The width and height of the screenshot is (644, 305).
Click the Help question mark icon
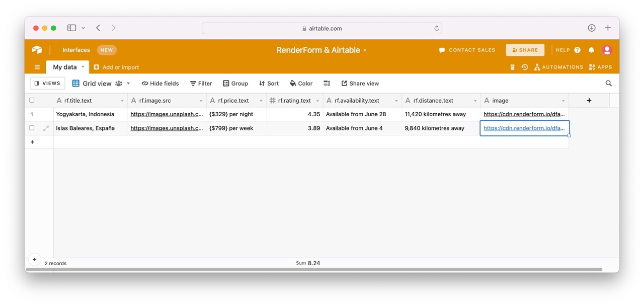(577, 50)
